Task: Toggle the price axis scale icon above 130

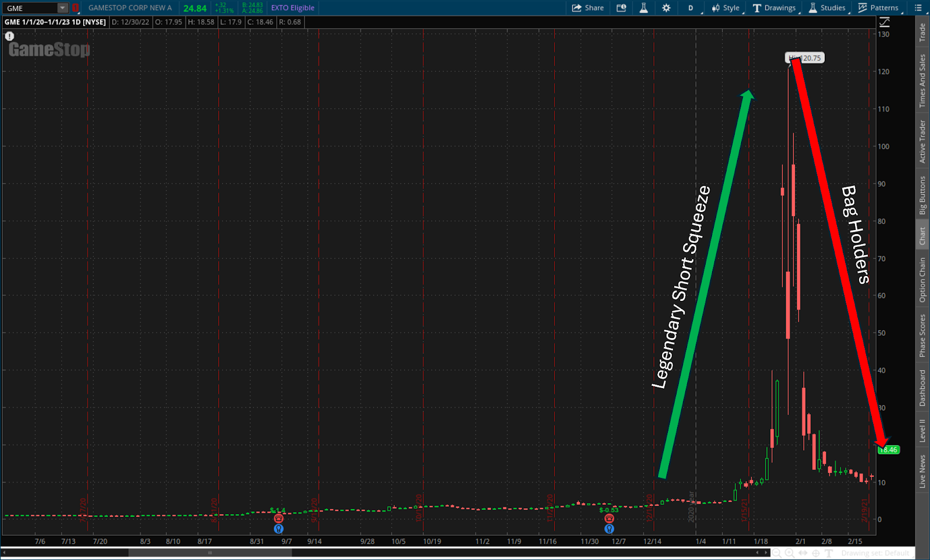Action: click(x=884, y=22)
